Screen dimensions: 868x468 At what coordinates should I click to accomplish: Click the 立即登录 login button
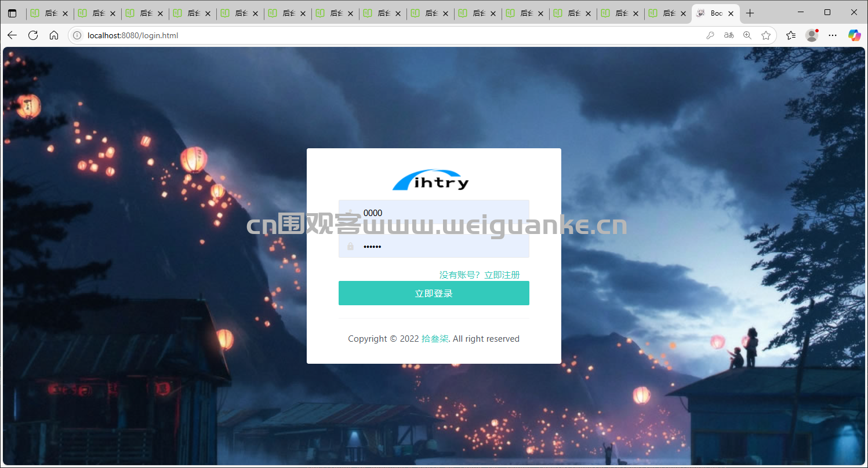click(x=434, y=293)
